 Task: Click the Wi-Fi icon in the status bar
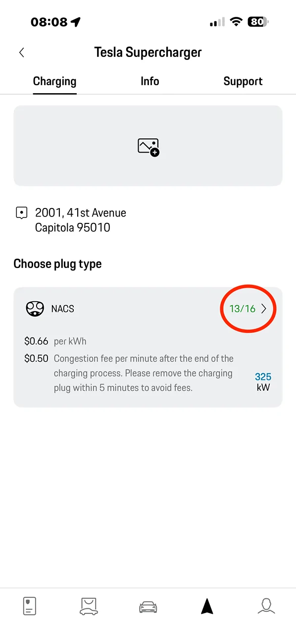pyautogui.click(x=236, y=21)
